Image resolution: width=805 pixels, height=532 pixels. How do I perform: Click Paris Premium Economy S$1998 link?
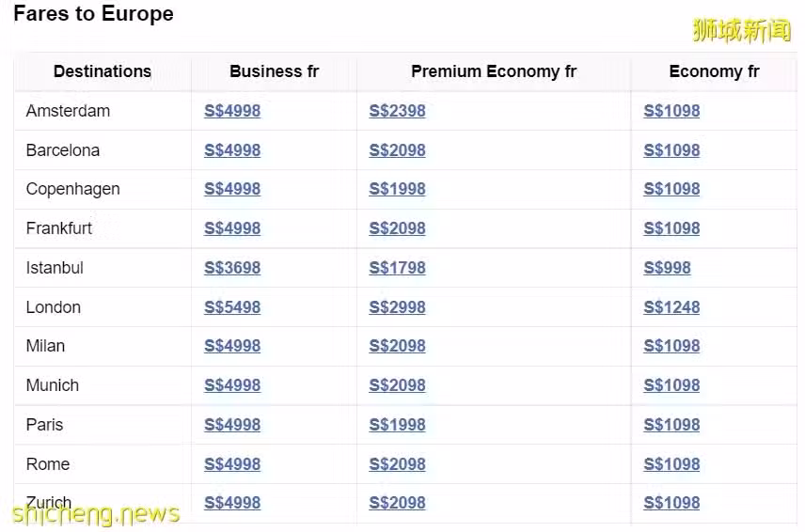397,425
